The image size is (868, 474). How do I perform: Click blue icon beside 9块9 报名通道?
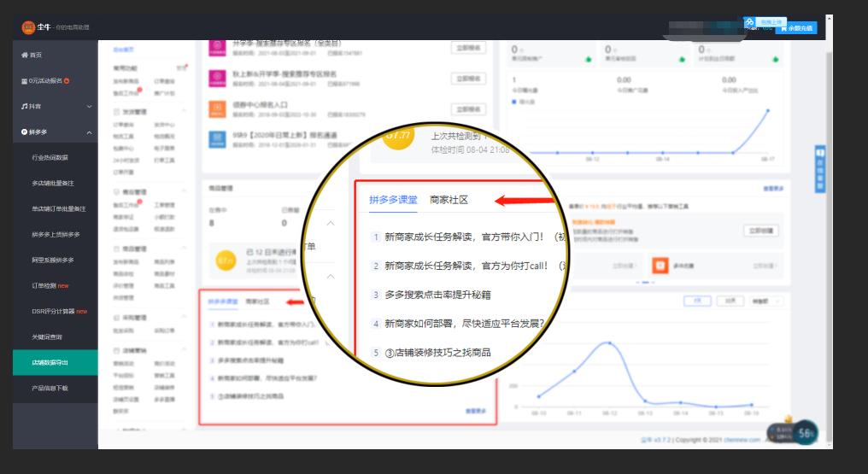click(217, 139)
